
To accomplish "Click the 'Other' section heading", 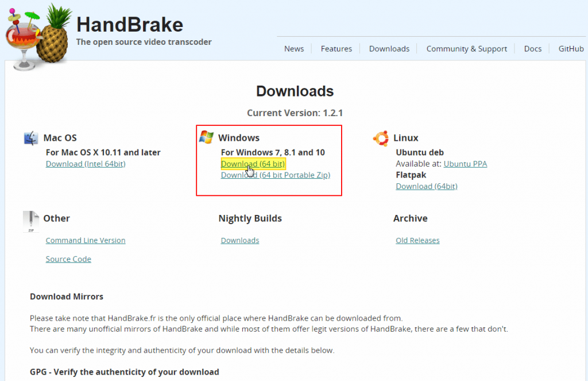I will [x=57, y=218].
